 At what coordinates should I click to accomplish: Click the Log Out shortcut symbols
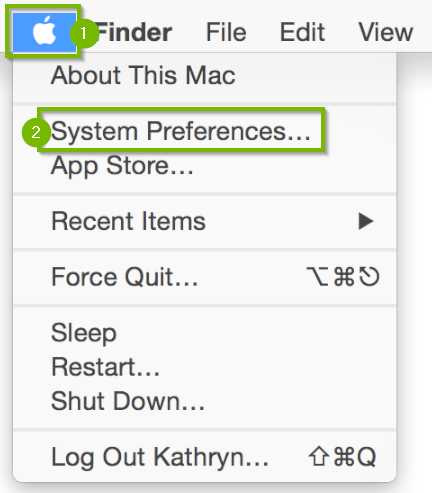coord(342,456)
